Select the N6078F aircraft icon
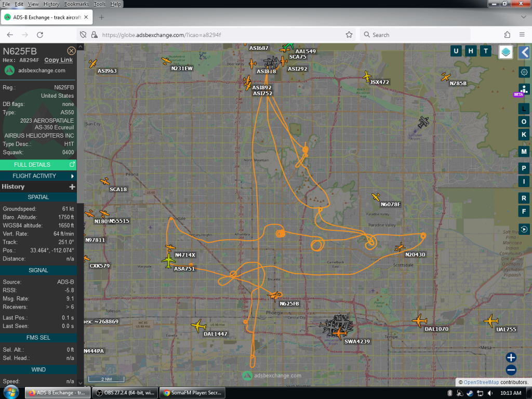The image size is (532, 399). click(376, 197)
